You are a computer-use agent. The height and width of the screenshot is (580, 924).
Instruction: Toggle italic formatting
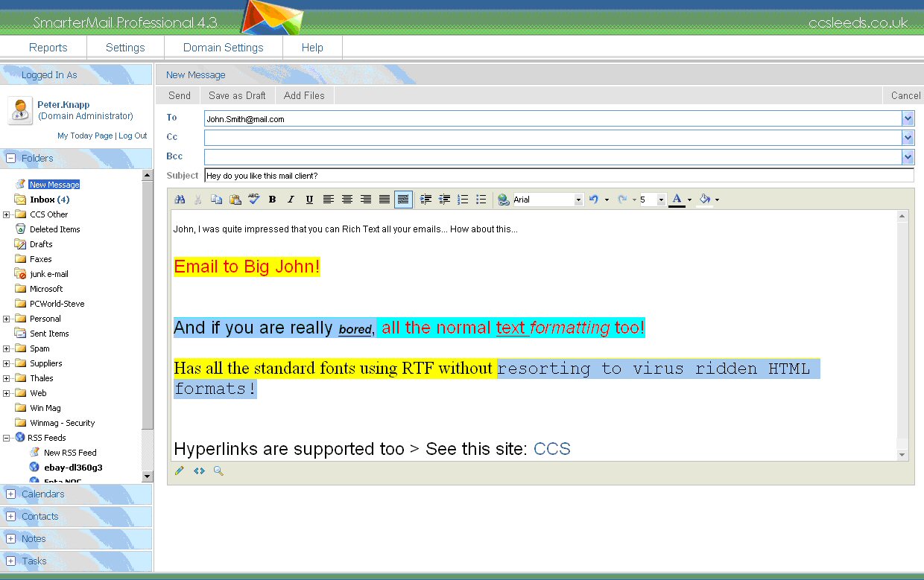tap(291, 200)
